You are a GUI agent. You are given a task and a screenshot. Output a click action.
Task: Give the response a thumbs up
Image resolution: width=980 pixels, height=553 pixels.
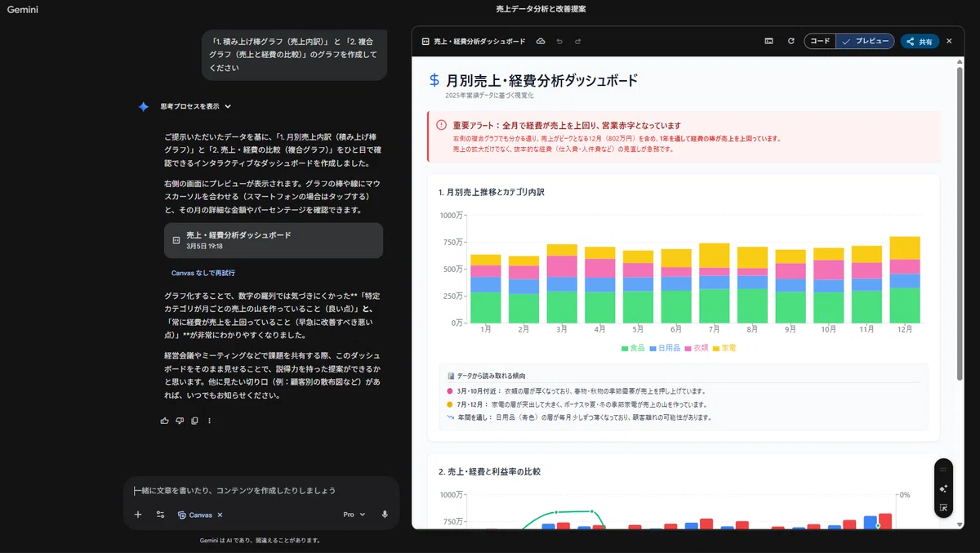pos(165,421)
